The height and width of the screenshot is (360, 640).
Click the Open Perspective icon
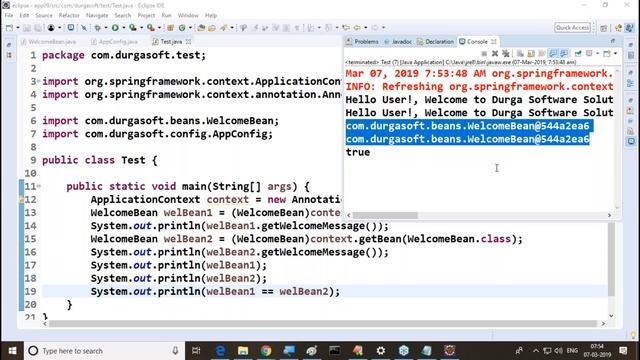tap(604, 28)
